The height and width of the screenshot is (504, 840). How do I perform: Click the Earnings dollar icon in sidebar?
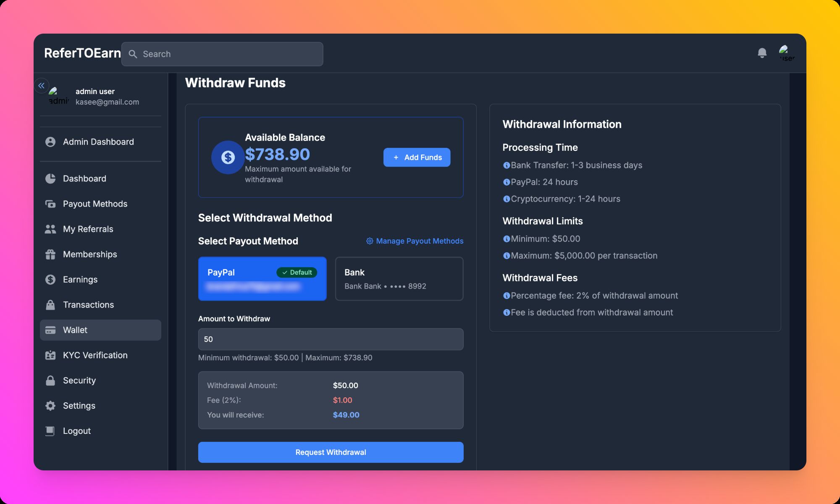click(x=50, y=280)
